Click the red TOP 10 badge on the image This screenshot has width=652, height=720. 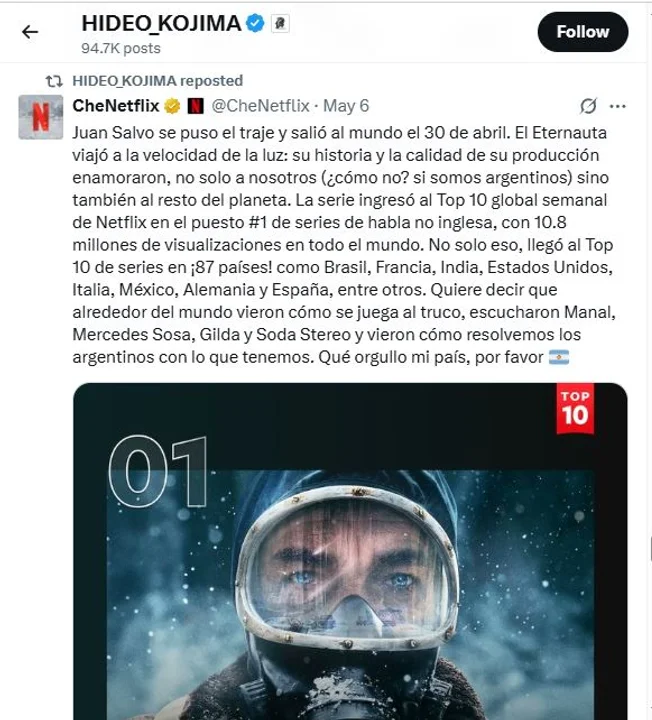click(575, 408)
